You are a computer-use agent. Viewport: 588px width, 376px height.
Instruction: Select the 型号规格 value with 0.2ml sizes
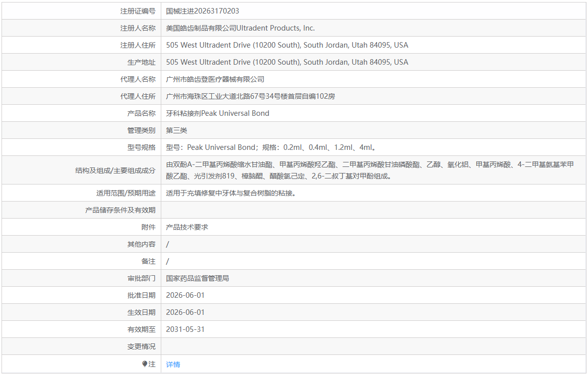[x=271, y=147]
